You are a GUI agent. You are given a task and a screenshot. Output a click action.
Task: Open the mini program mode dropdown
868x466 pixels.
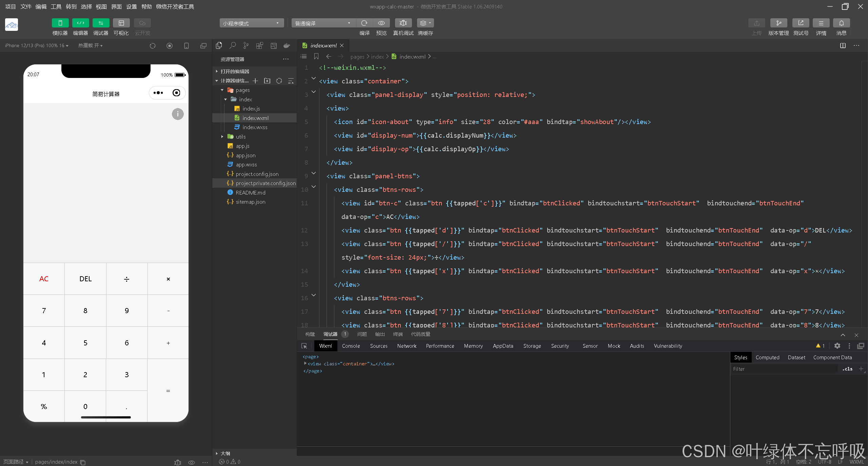click(251, 23)
